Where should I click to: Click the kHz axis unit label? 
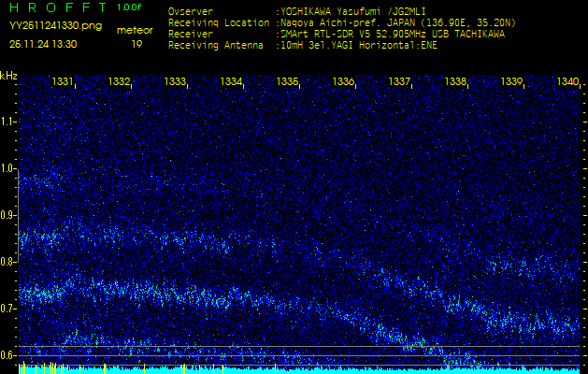[x=8, y=76]
